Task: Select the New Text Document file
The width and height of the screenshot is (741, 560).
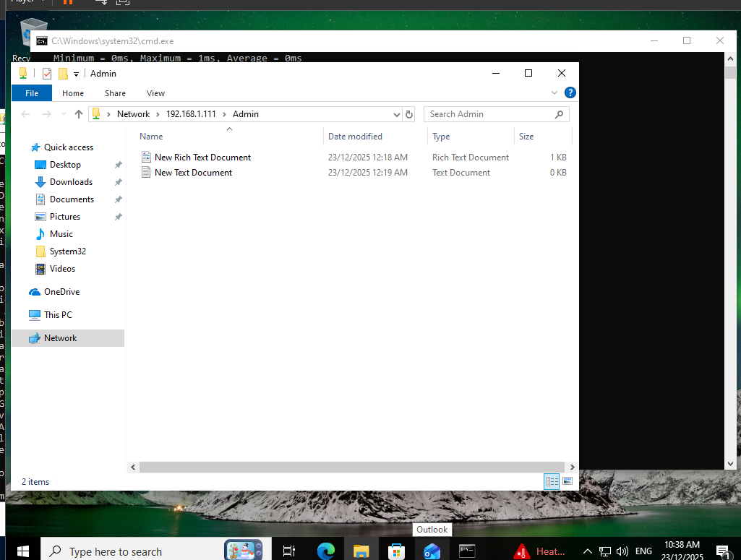Action: pyautogui.click(x=193, y=173)
